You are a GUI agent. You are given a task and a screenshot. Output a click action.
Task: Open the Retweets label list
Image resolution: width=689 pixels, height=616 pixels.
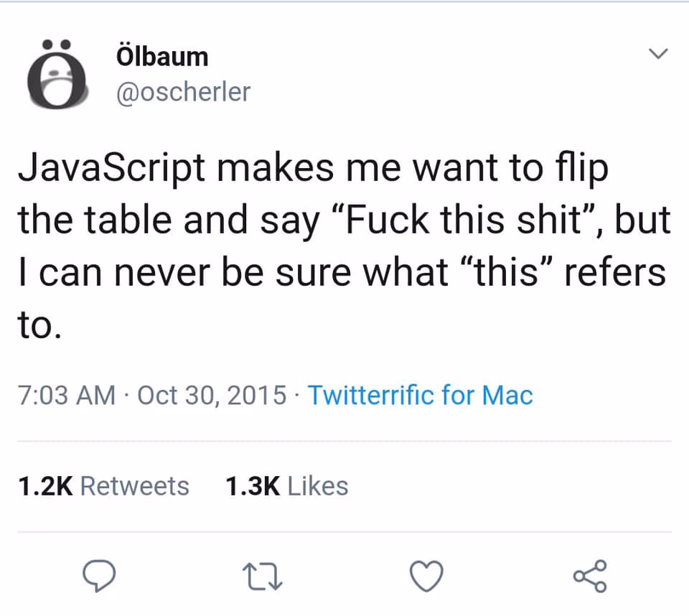[x=135, y=486]
